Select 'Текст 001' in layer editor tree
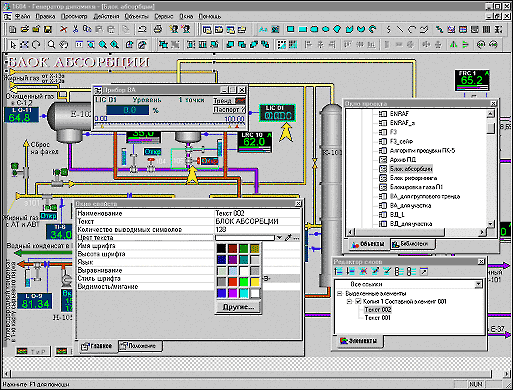The image size is (513, 390). coord(377,318)
